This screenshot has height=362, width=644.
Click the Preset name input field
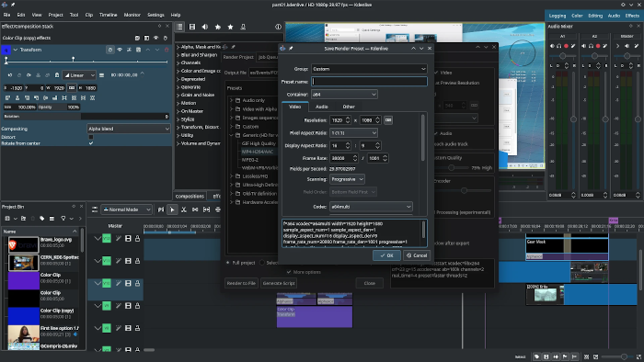tap(369, 82)
